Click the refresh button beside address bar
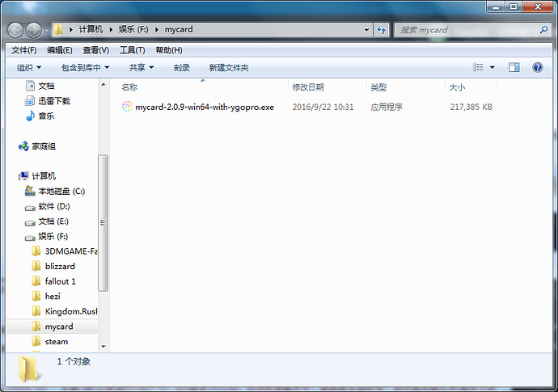The height and width of the screenshot is (392, 558). point(381,30)
